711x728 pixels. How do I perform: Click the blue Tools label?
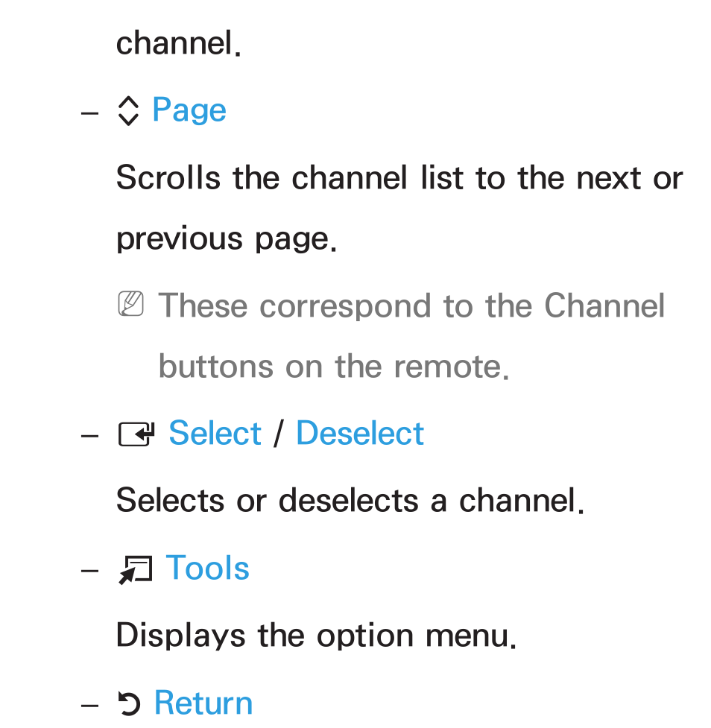point(208,568)
